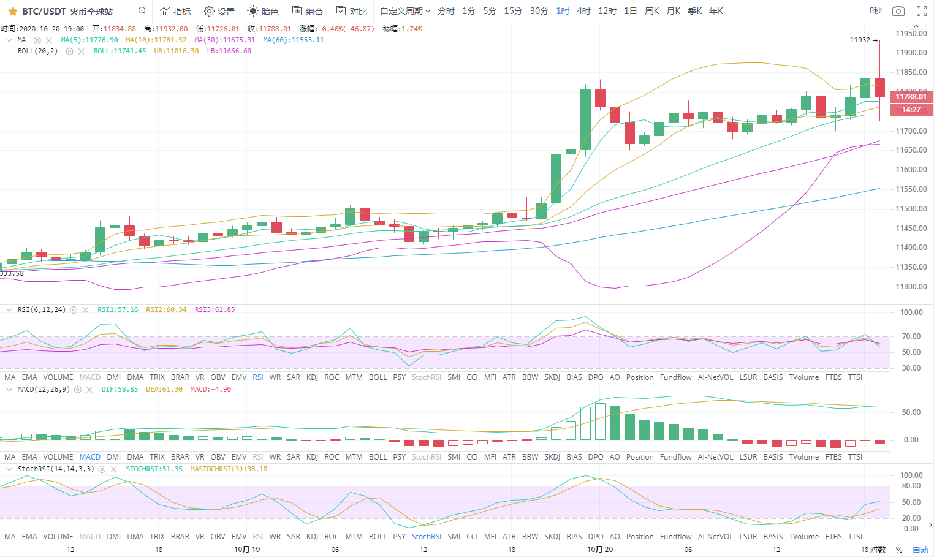Toggle 对数 logarithmic scale
The height and width of the screenshot is (560, 934).
[878, 550]
